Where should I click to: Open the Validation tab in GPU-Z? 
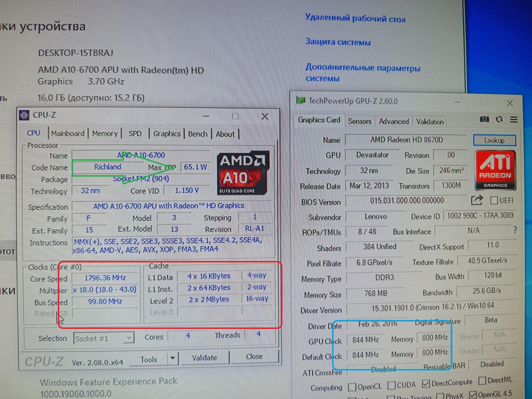[430, 122]
